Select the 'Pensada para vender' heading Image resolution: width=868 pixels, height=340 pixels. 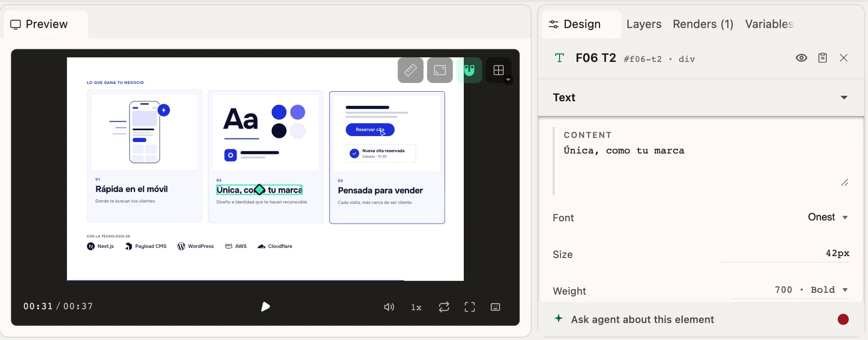click(380, 190)
